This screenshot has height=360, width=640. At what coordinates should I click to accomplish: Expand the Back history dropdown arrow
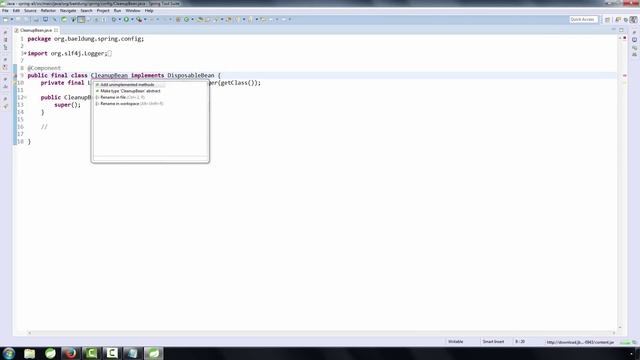[x=277, y=20]
